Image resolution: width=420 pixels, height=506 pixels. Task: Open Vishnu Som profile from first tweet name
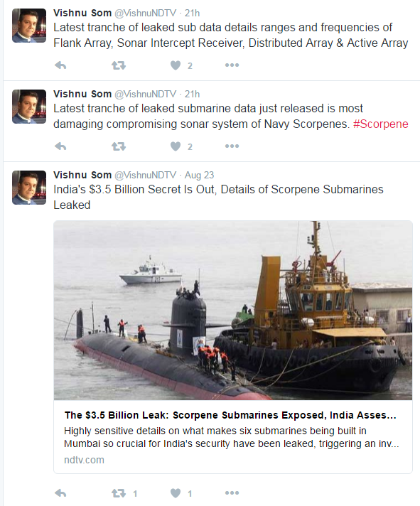(82, 13)
